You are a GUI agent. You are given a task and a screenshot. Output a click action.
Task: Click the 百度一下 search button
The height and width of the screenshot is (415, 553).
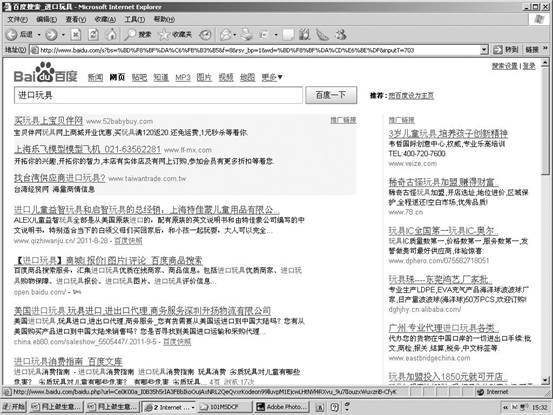coord(331,95)
